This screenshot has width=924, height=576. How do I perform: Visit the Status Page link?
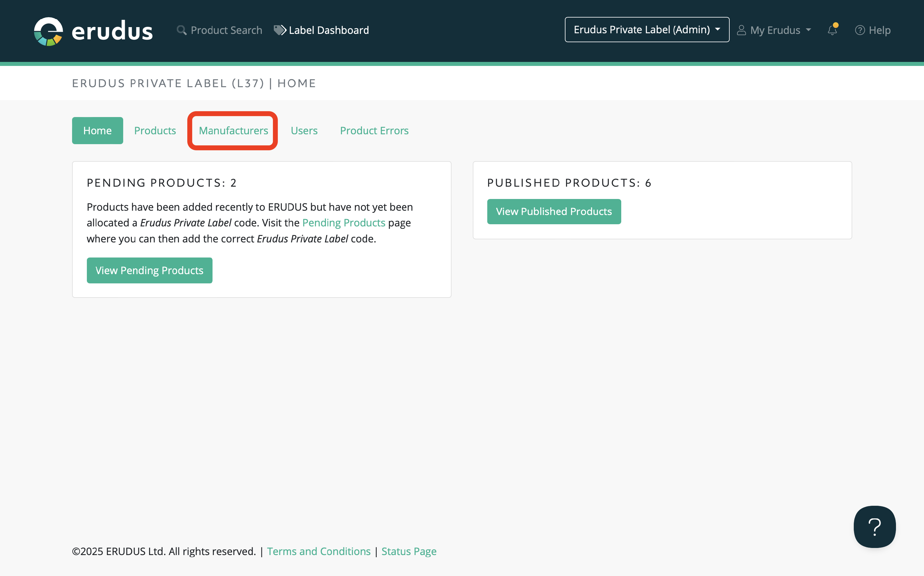click(409, 551)
